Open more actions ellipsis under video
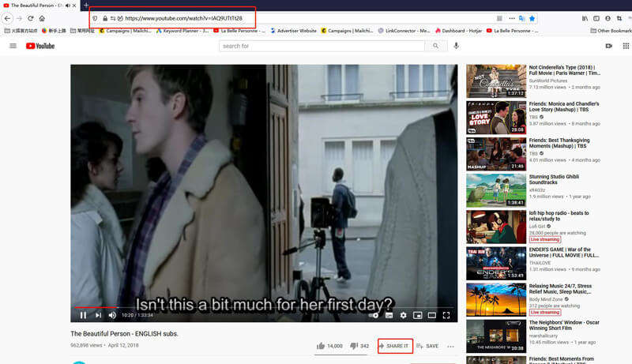 450,347
